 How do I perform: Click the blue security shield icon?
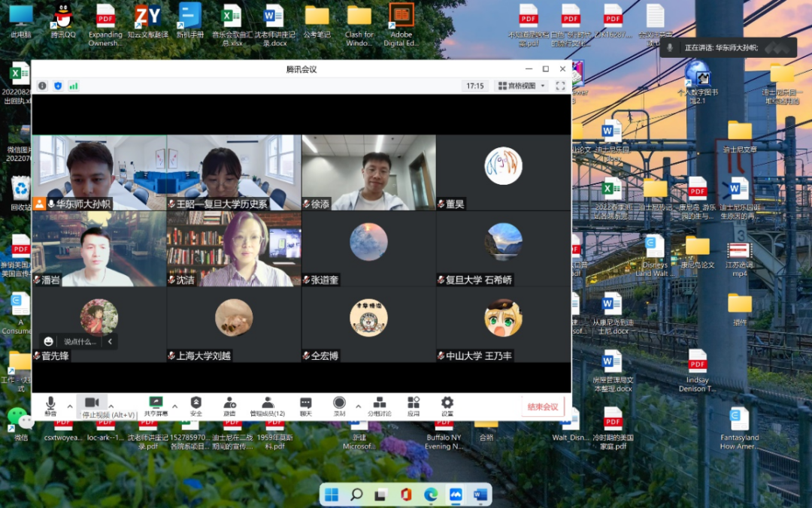coord(58,86)
